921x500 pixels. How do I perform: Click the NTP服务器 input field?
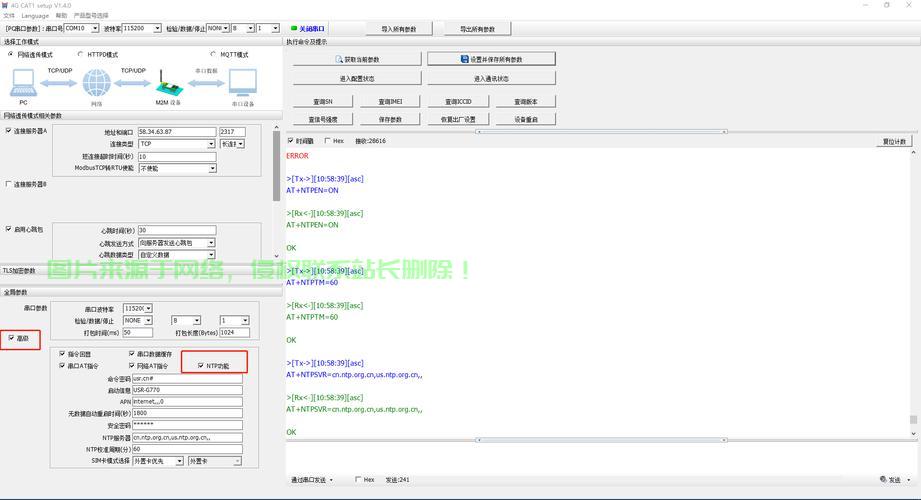[x=187, y=437]
